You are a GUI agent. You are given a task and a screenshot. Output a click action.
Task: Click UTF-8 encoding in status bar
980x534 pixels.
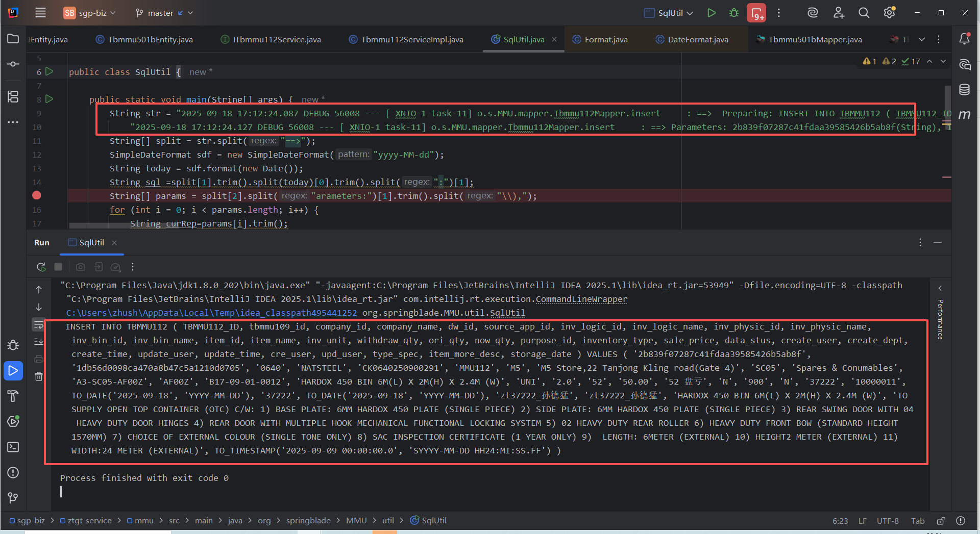pos(888,521)
